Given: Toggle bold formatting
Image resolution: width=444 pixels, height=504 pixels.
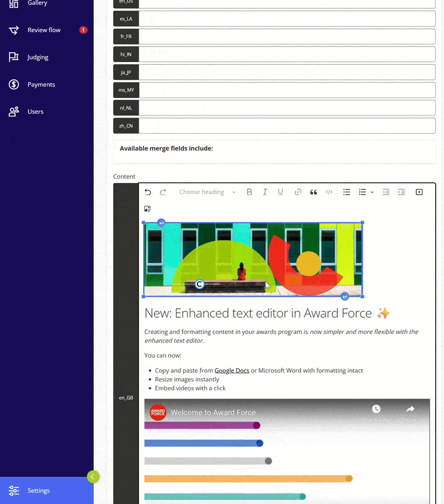Looking at the screenshot, I should coord(249,192).
